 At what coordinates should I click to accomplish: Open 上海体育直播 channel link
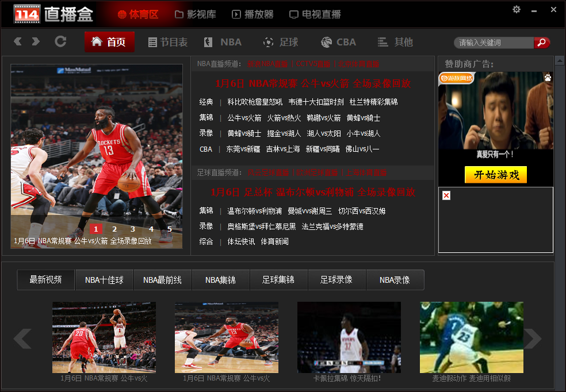[x=366, y=173]
